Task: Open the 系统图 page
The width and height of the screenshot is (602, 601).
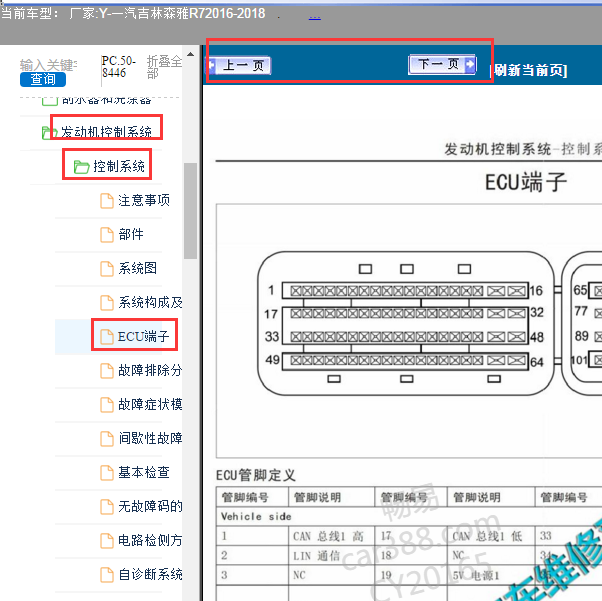Action: [137, 268]
